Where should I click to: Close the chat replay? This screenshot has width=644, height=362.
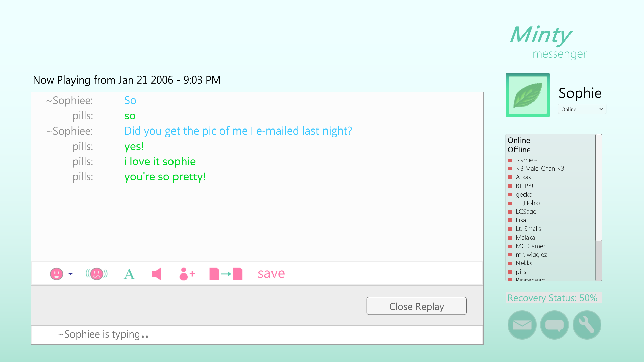click(416, 306)
